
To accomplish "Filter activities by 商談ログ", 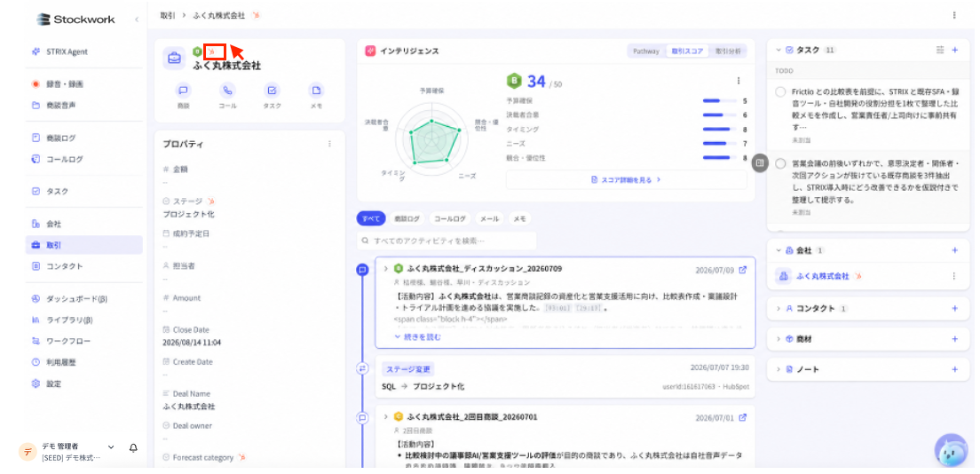I will (x=407, y=219).
